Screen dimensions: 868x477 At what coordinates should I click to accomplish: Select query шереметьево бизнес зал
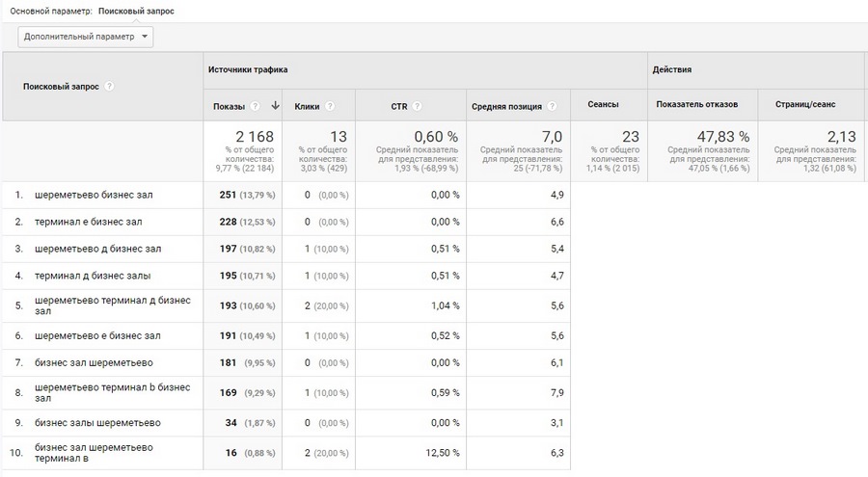pyautogui.click(x=94, y=195)
